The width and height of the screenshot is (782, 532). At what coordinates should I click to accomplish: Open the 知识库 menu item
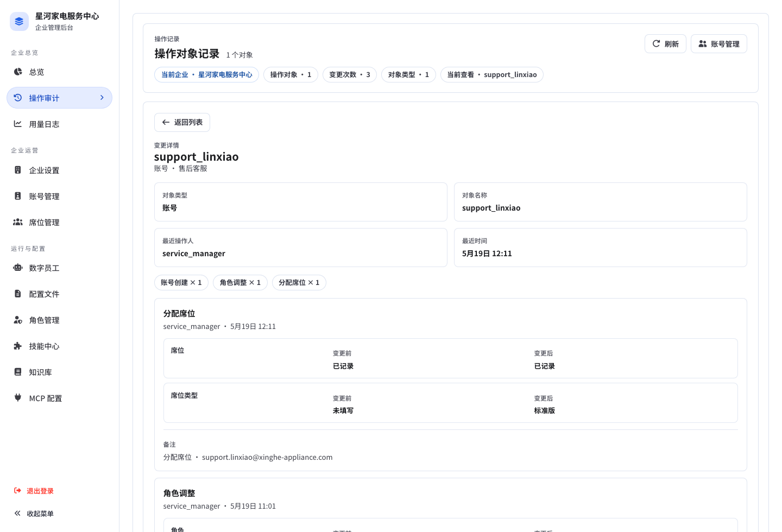tap(59, 372)
